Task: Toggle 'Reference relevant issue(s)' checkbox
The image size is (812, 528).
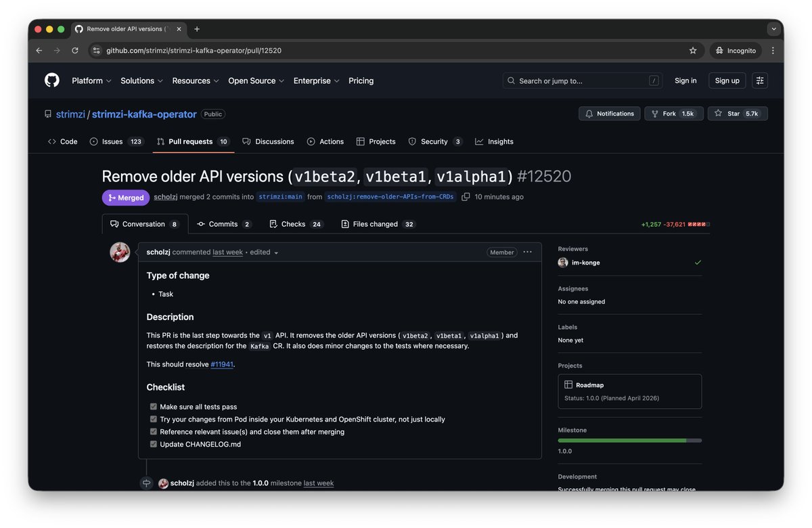Action: [154, 432]
